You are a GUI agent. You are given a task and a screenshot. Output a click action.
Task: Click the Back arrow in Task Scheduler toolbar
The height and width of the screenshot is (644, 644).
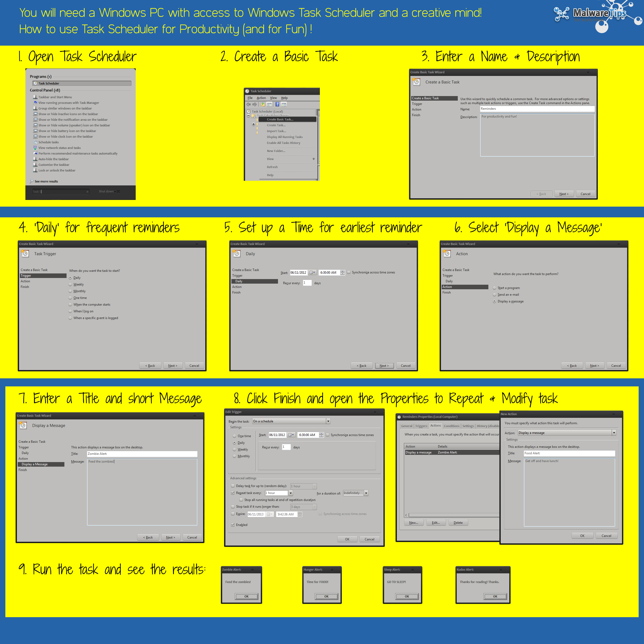248,104
